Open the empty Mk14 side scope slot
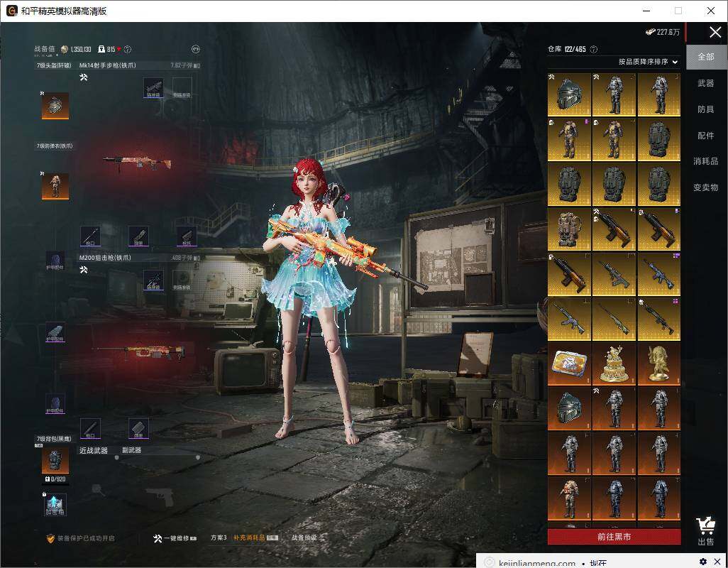This screenshot has width=728, height=568. pyautogui.click(x=182, y=88)
